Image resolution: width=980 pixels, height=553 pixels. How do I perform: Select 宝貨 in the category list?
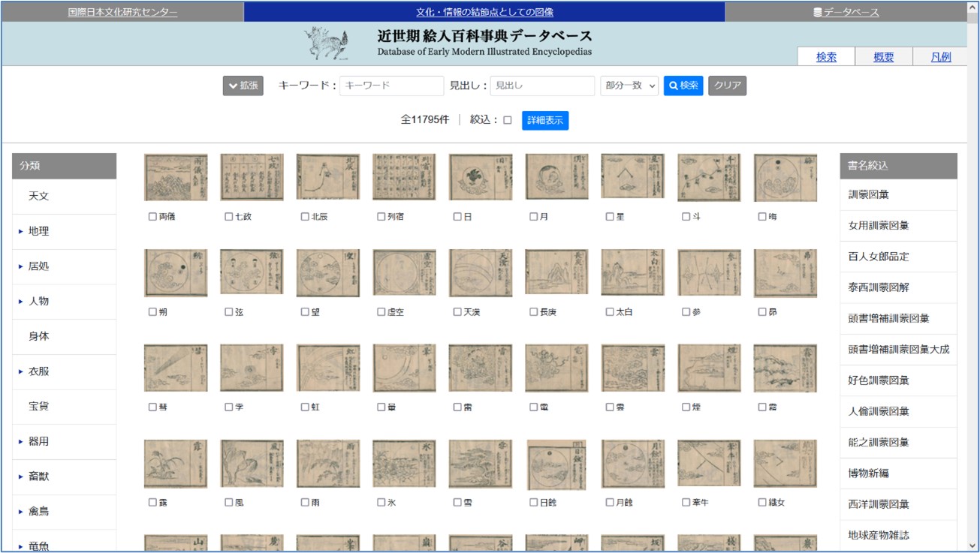65,407
